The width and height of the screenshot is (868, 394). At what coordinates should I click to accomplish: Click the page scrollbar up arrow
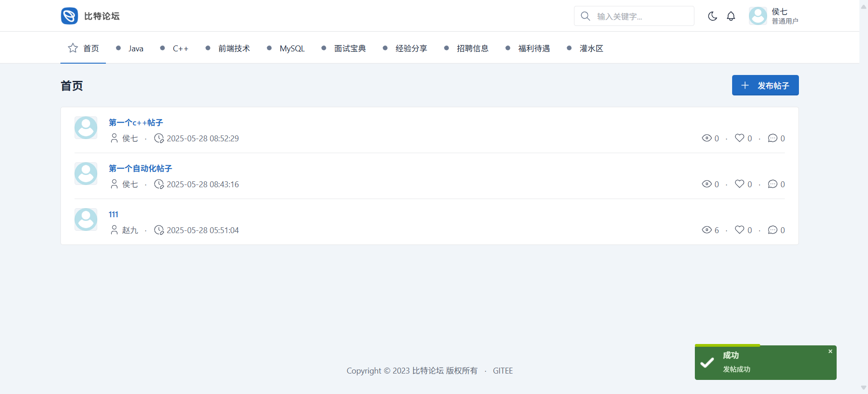863,6
